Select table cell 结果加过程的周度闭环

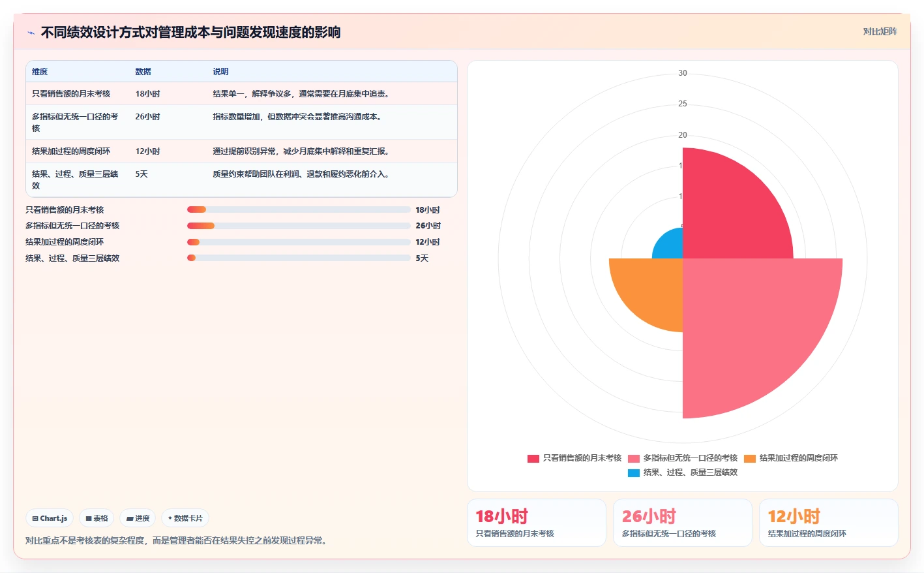pos(71,151)
